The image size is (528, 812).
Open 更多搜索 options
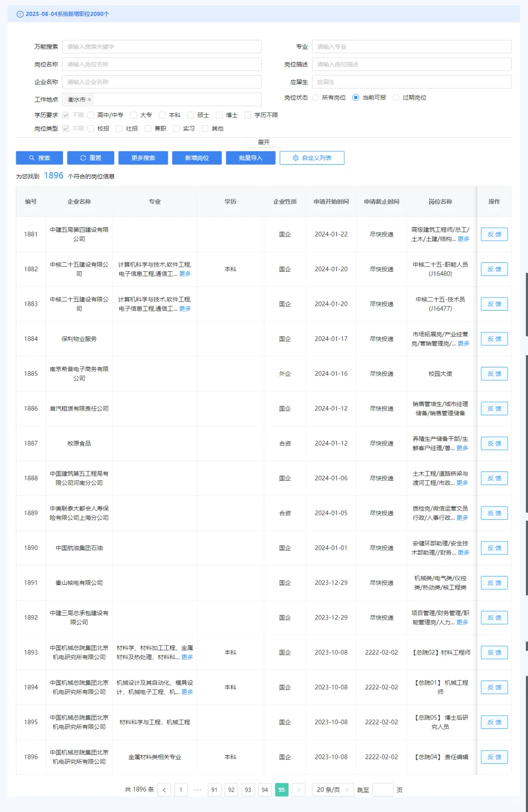(143, 158)
